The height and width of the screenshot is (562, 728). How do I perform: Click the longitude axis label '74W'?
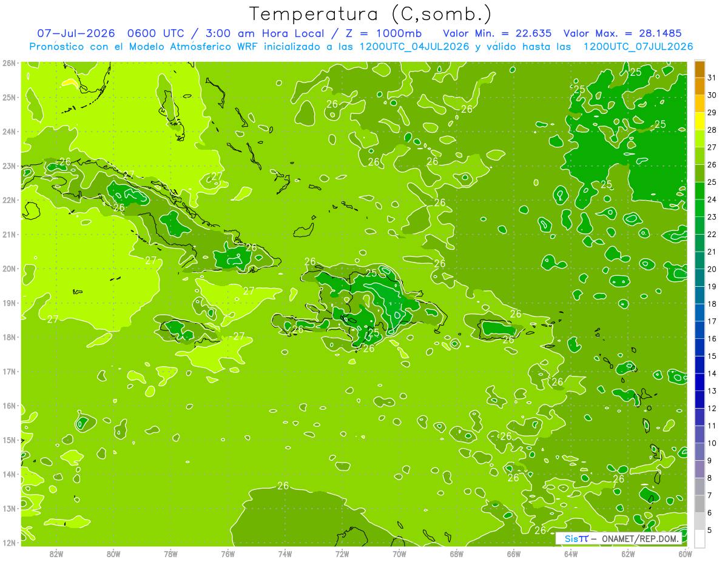[x=285, y=554]
